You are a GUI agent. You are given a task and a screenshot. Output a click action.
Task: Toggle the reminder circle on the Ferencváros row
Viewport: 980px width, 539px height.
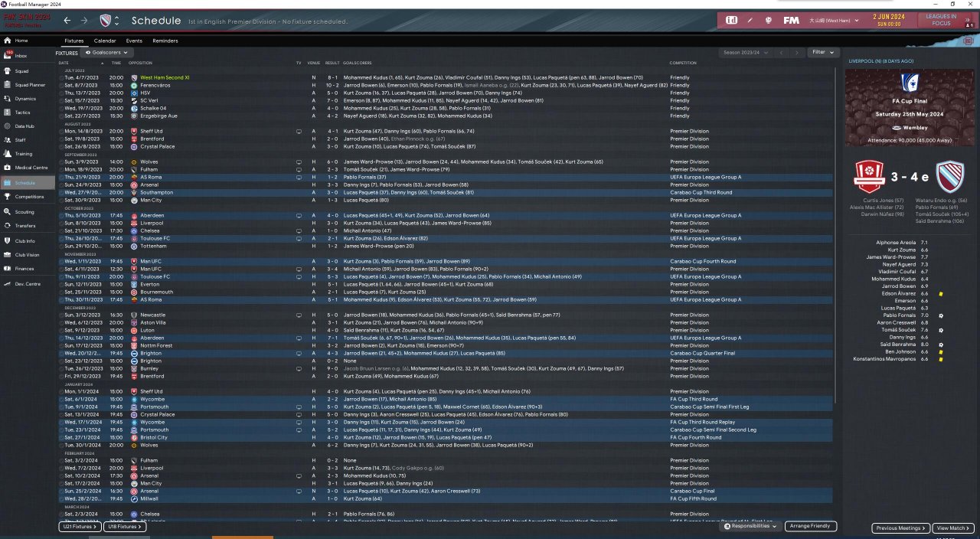pos(60,85)
